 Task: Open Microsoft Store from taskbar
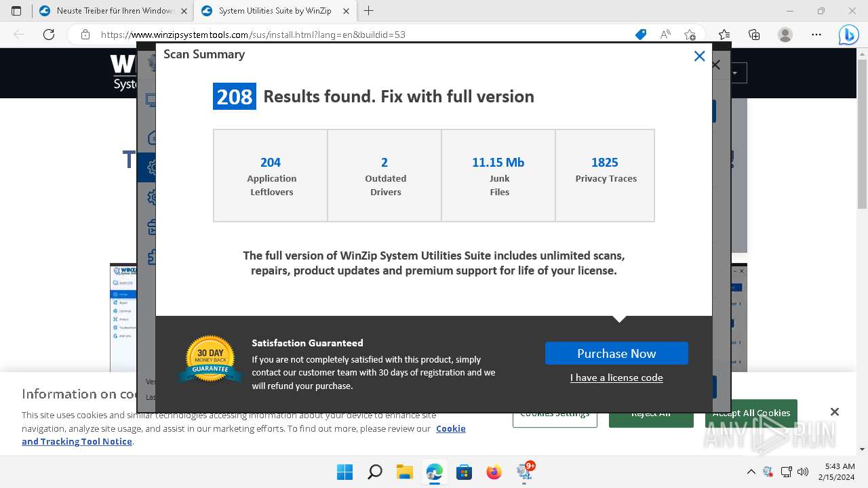464,472
